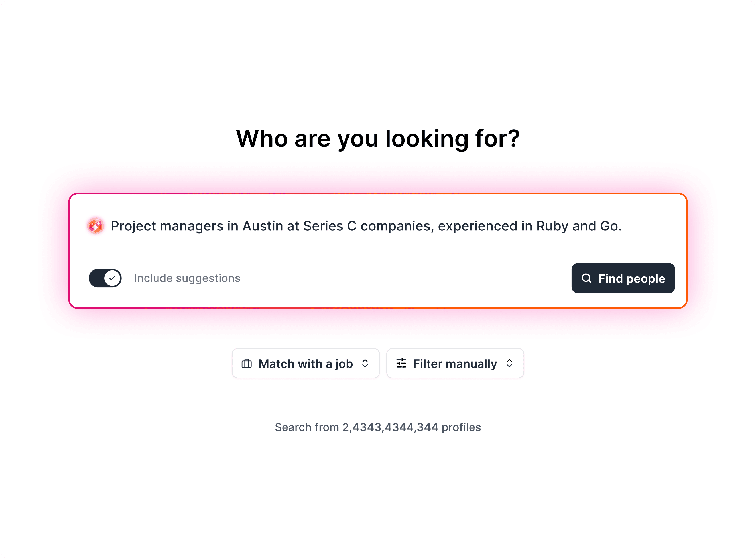Viewport: 756px width, 559px height.
Task: Click the filter sliders icon beside Filter manually
Action: point(401,364)
